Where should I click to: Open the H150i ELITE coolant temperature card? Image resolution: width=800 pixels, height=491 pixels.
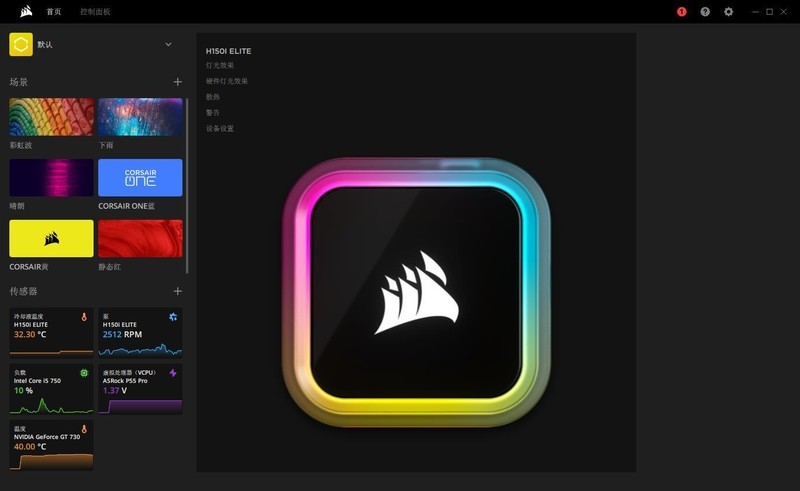[x=52, y=333]
